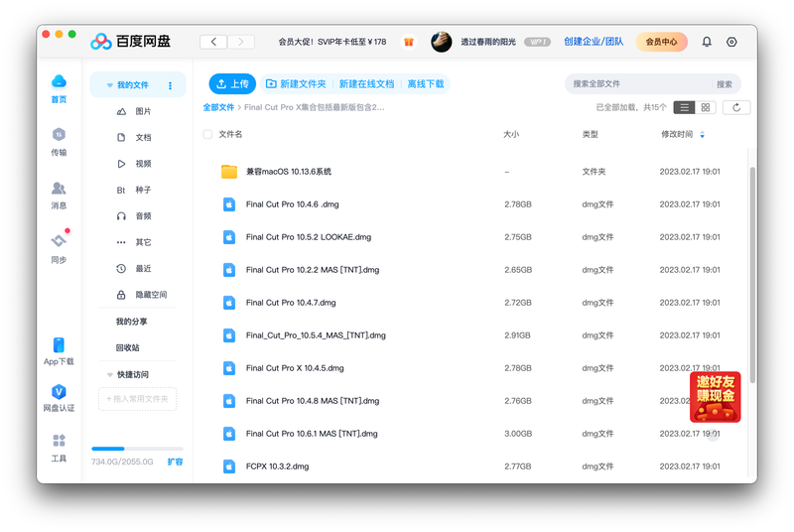
Task: Click 离线下载 button
Action: pos(426,84)
